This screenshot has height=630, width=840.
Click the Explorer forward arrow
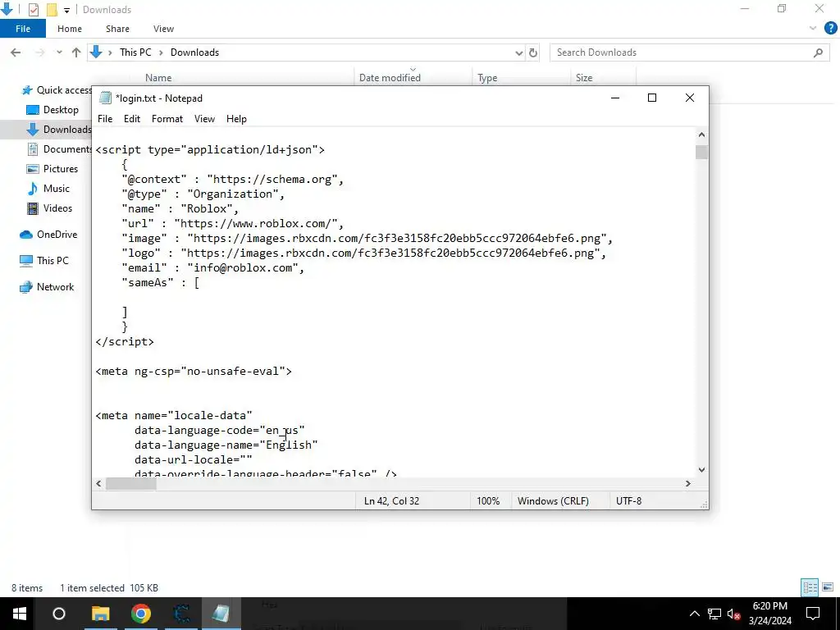[x=40, y=52]
